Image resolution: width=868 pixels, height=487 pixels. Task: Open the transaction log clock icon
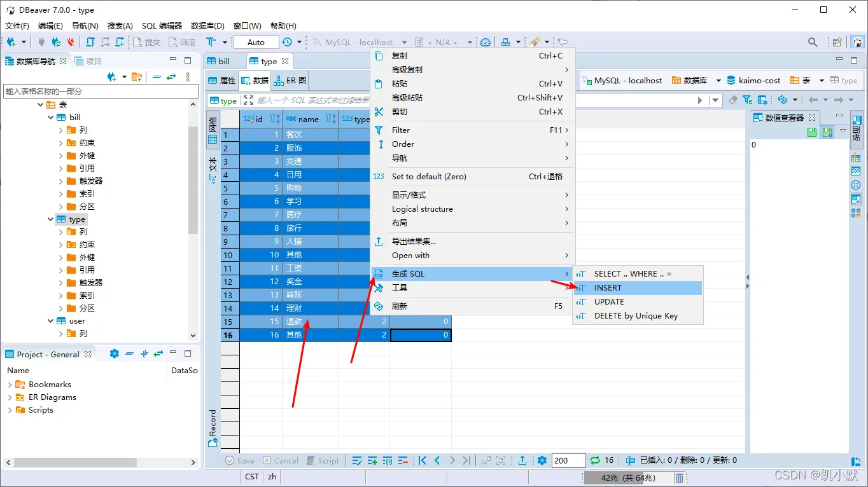click(x=287, y=42)
